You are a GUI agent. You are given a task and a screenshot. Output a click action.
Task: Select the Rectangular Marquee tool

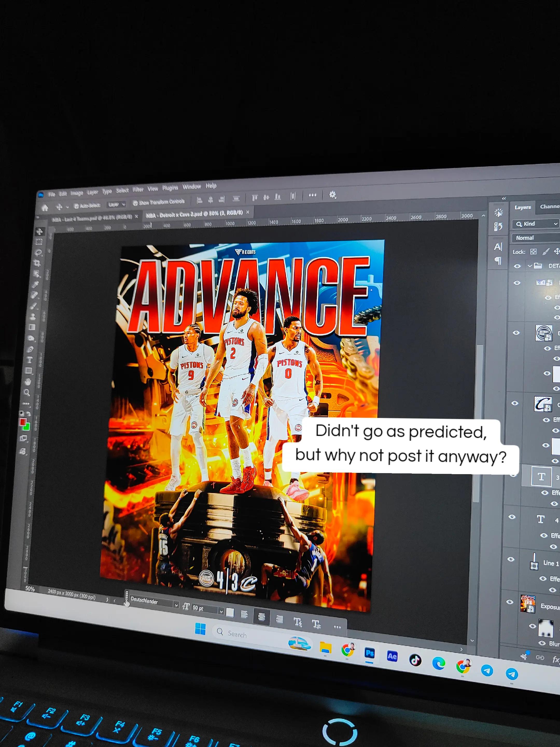pyautogui.click(x=39, y=242)
